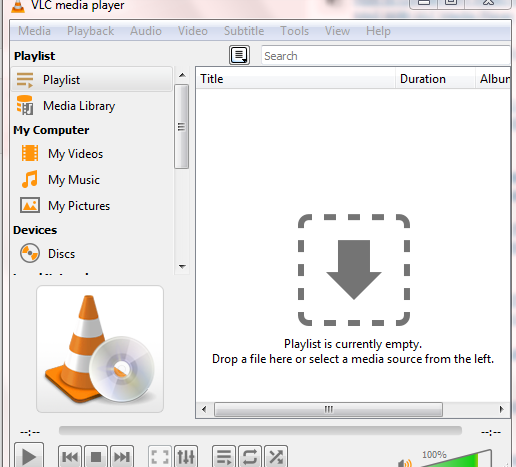Sort playlist by Album column
This screenshot has width=516, height=467.
[493, 79]
